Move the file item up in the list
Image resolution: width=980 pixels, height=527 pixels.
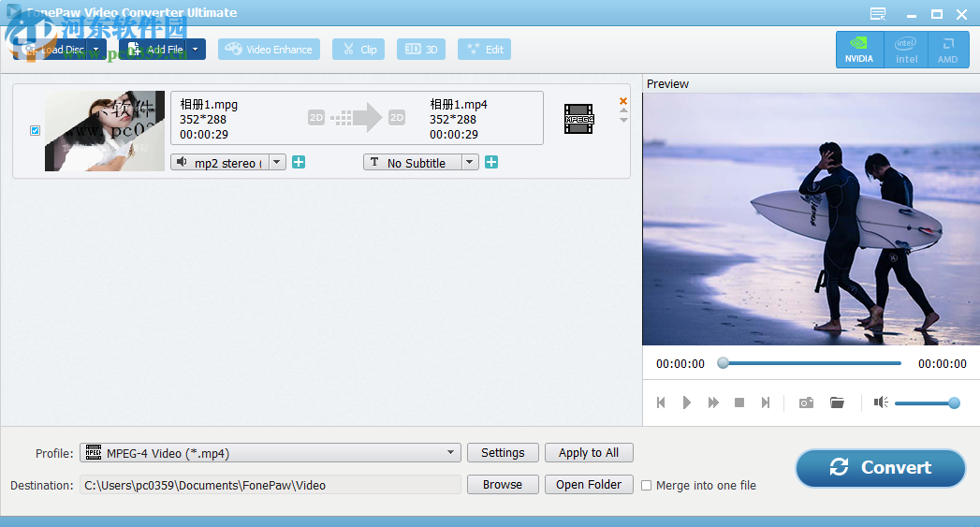coord(623,110)
